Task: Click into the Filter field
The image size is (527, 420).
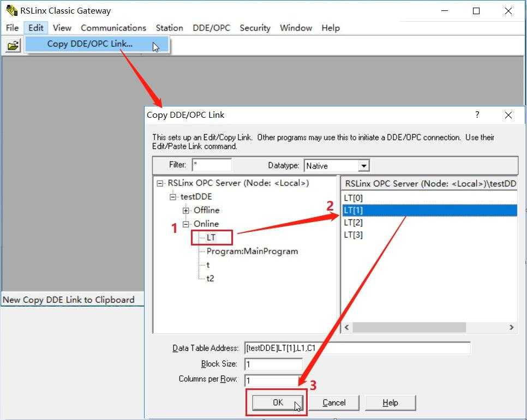Action: tap(212, 165)
